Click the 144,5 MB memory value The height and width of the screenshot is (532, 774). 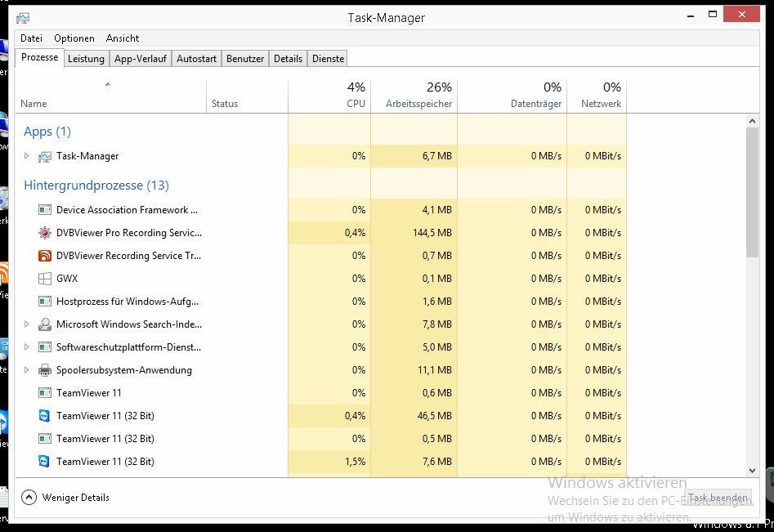432,232
